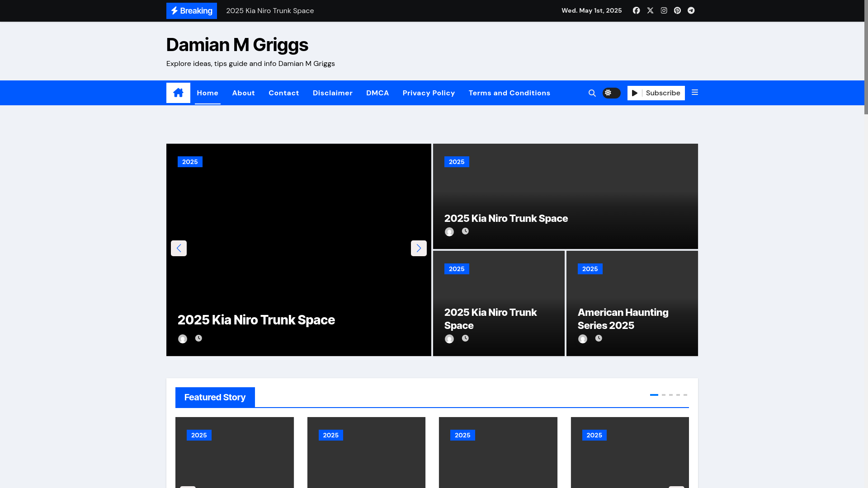Image resolution: width=868 pixels, height=488 pixels.
Task: Select third Featured Story carousel dot
Action: tap(671, 395)
